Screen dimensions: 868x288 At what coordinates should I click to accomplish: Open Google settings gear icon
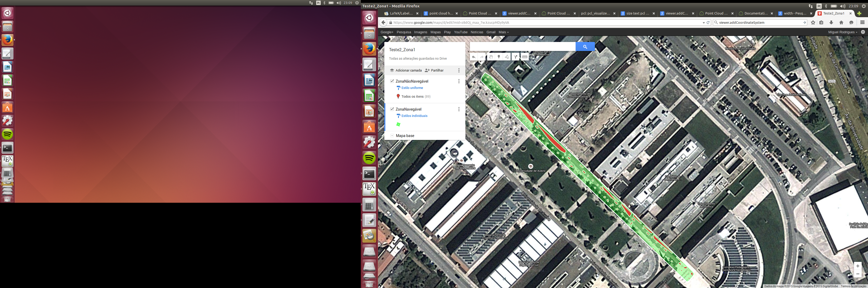tap(863, 32)
